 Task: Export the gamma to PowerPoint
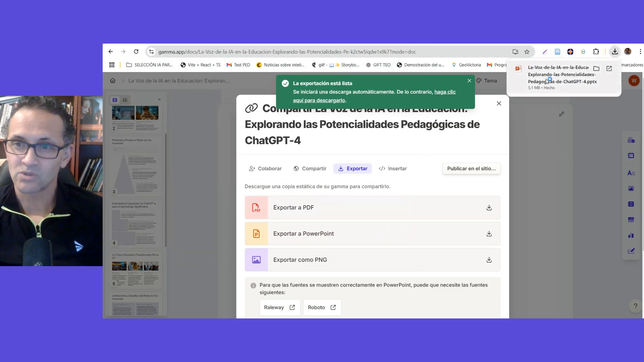(372, 234)
